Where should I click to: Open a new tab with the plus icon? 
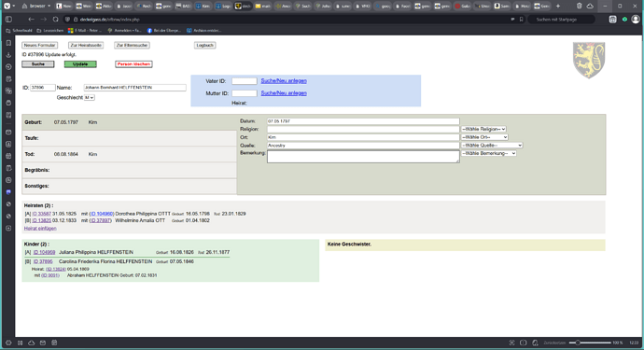coord(558,7)
